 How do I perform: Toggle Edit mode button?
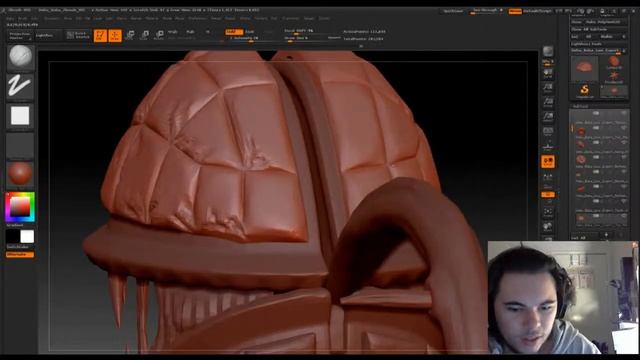[x=100, y=36]
